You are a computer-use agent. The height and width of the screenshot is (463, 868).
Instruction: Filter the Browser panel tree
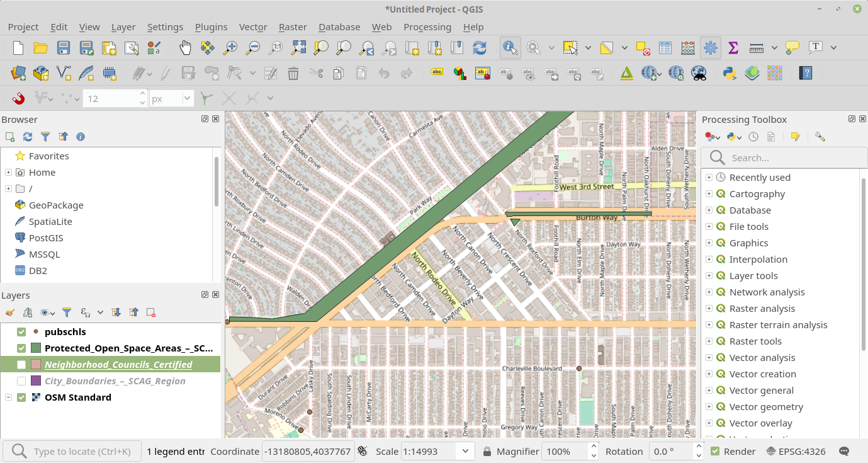pos(45,137)
